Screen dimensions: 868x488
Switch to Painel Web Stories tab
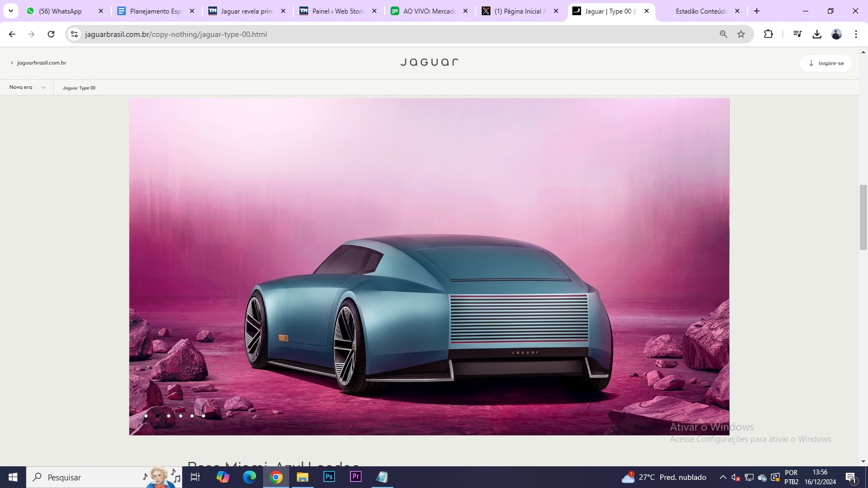339,11
